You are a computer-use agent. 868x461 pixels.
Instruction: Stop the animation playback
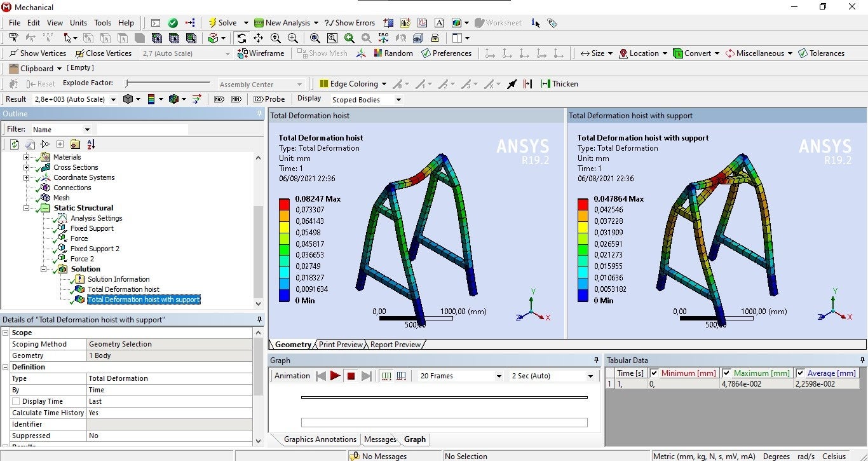point(351,376)
